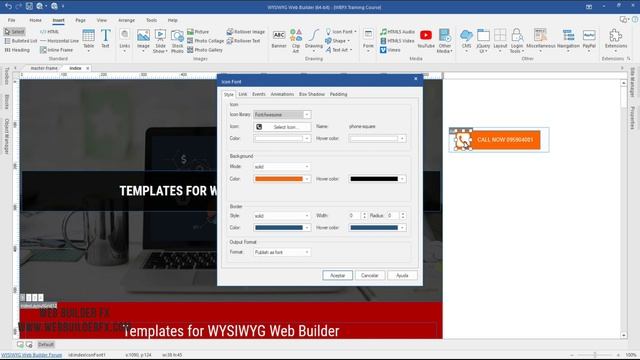This screenshot has width=640, height=360.
Task: Insert a YouTube video
Action: pyautogui.click(x=426, y=39)
